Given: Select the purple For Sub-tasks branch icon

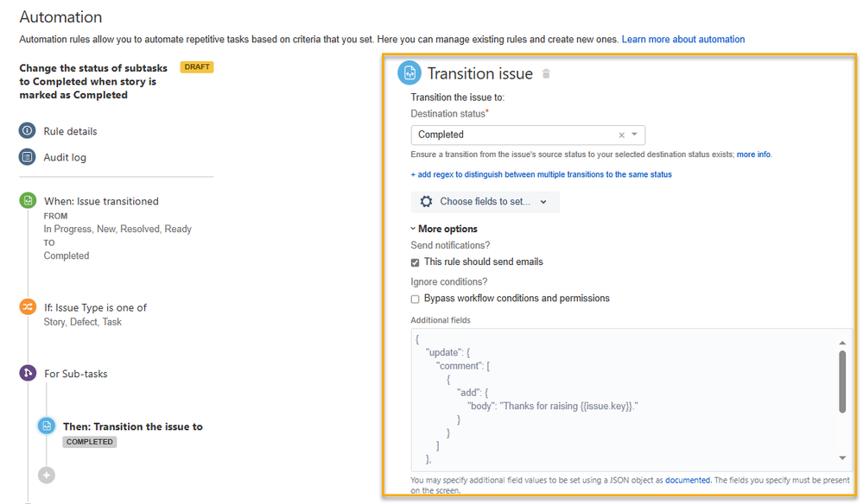Looking at the screenshot, I should [28, 373].
